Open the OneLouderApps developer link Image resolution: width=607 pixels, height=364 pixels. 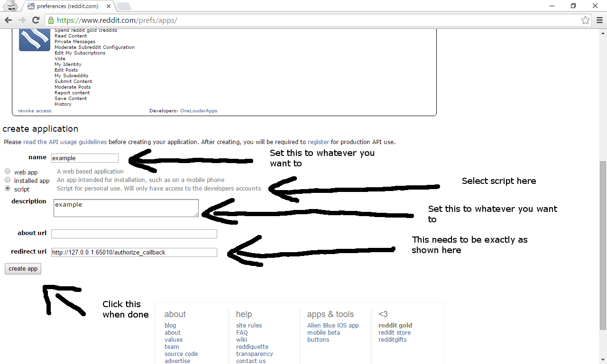(x=199, y=111)
